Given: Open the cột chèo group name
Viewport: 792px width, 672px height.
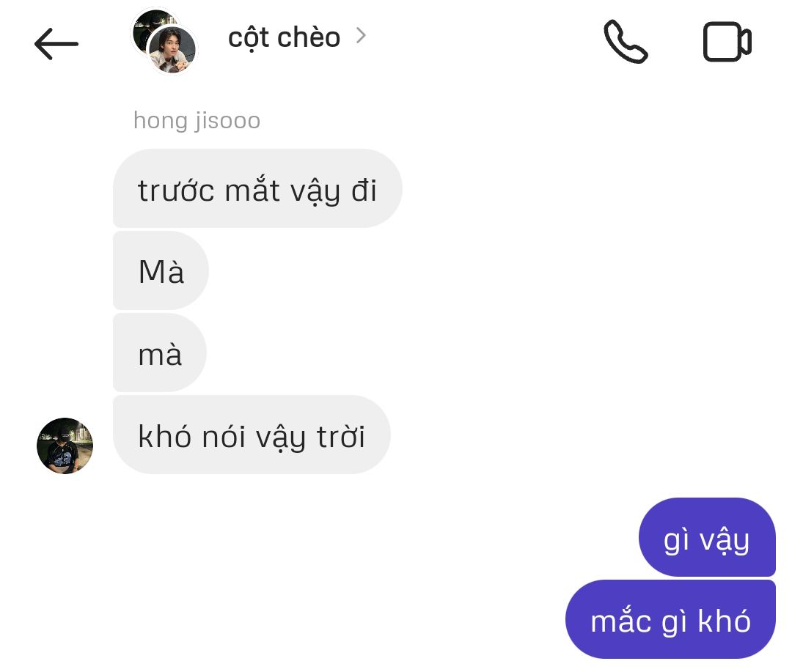Looking at the screenshot, I should pos(285,38).
